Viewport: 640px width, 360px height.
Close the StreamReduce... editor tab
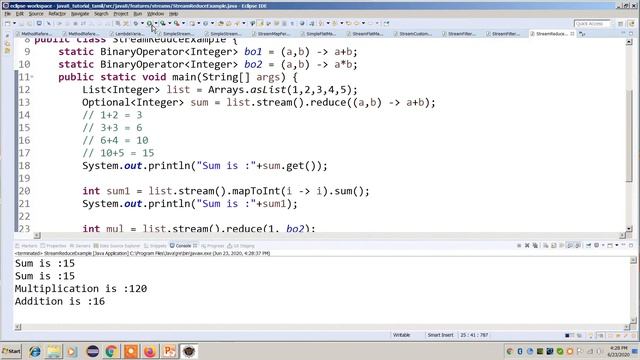pyautogui.click(x=572, y=33)
